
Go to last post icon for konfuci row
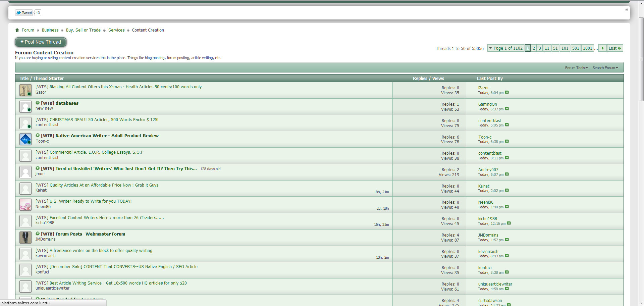click(507, 272)
